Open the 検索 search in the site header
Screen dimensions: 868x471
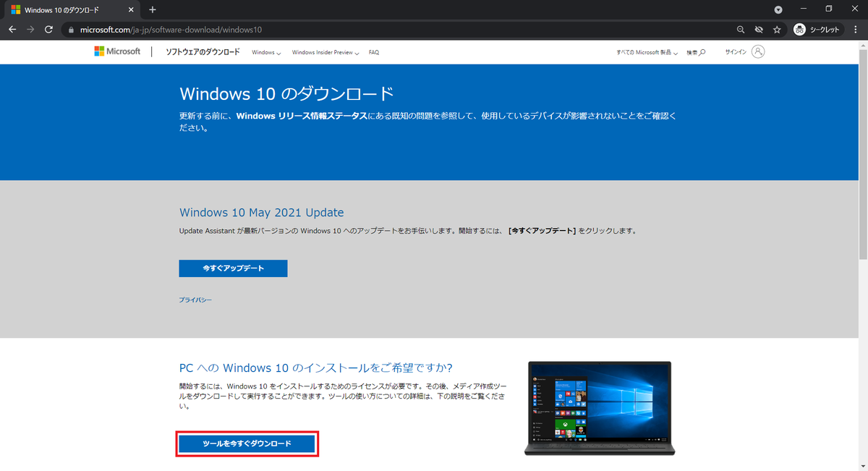[695, 51]
